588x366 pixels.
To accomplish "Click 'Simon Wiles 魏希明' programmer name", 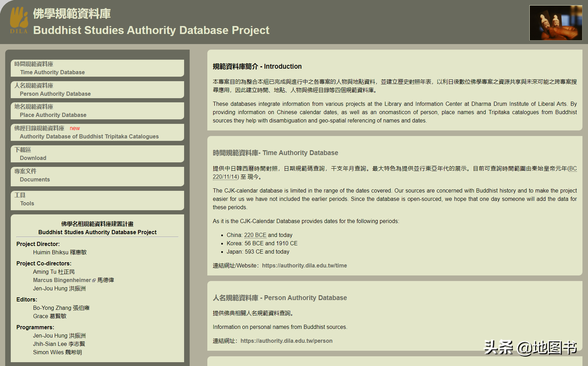I will [x=58, y=352].
